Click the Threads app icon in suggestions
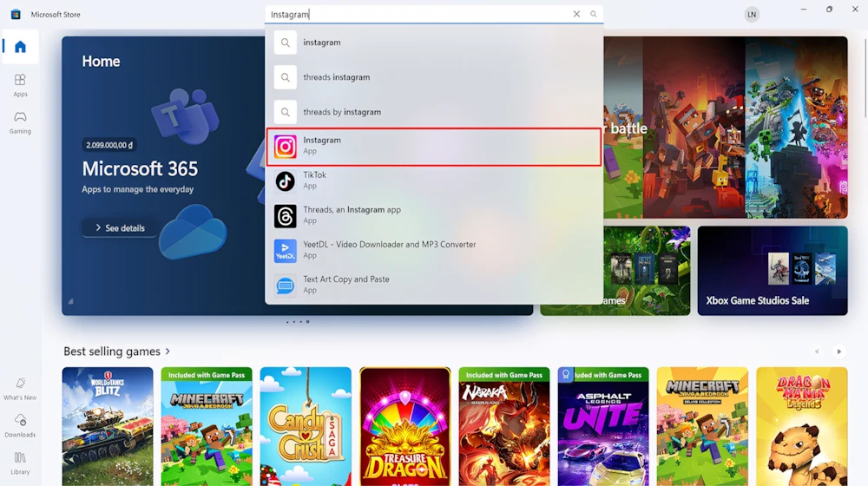This screenshot has width=868, height=486. click(285, 216)
